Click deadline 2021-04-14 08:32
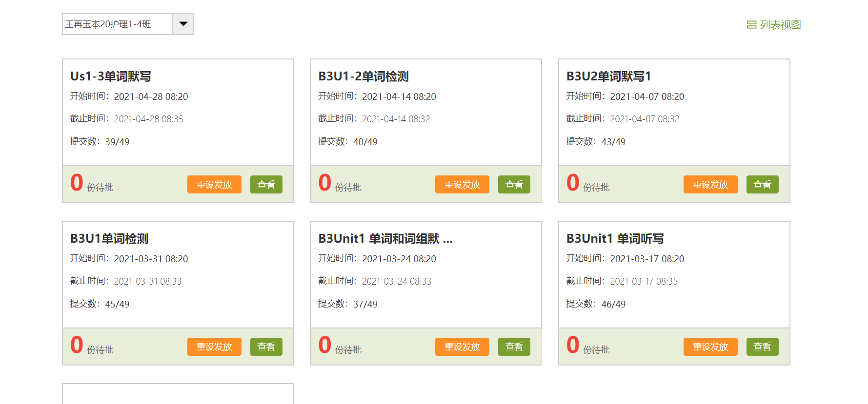Viewport: 868px width, 404px height. [396, 119]
